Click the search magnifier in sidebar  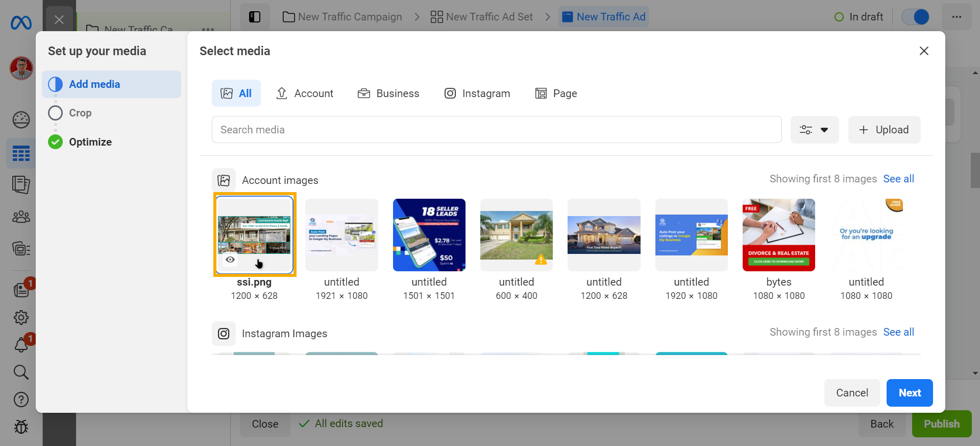21,372
